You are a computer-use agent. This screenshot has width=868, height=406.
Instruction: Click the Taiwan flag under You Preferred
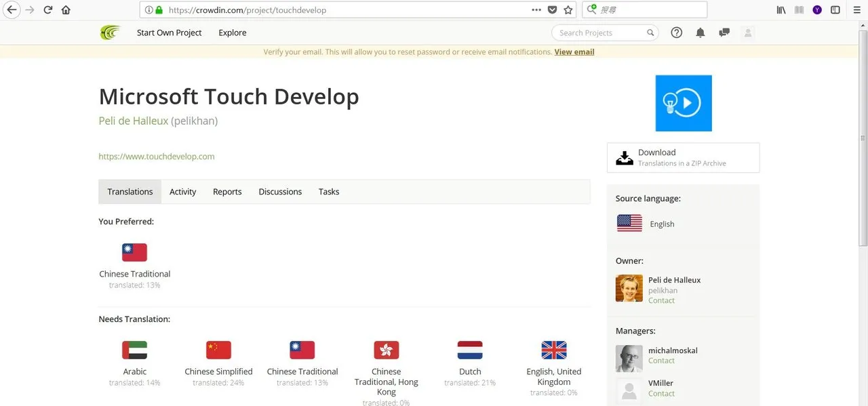tap(134, 252)
